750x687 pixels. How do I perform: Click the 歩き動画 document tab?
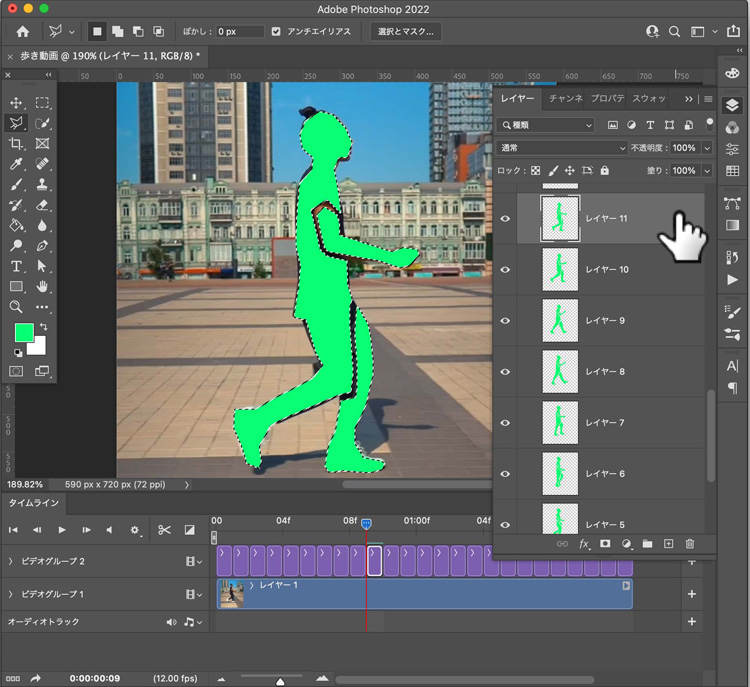pyautogui.click(x=110, y=56)
